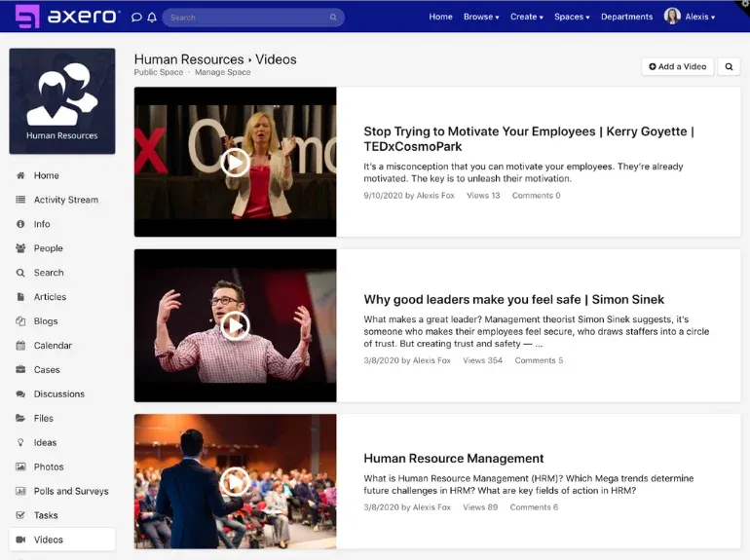Open the chat messages bubble icon

(x=136, y=18)
